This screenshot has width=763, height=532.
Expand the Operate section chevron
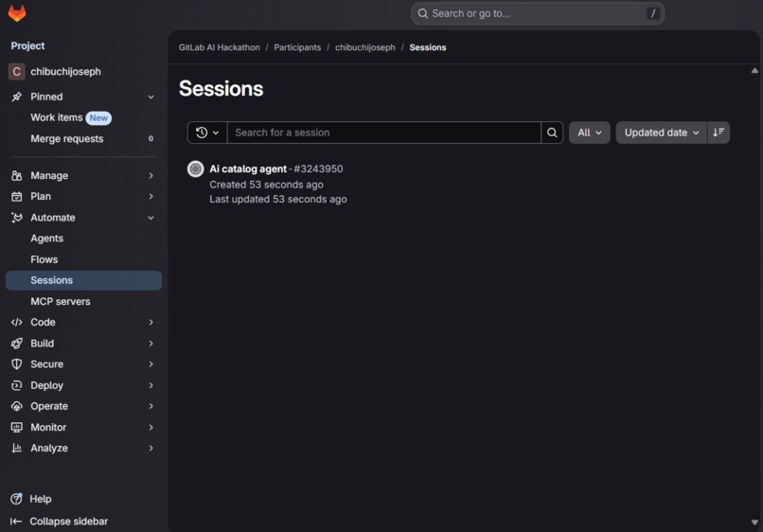151,406
